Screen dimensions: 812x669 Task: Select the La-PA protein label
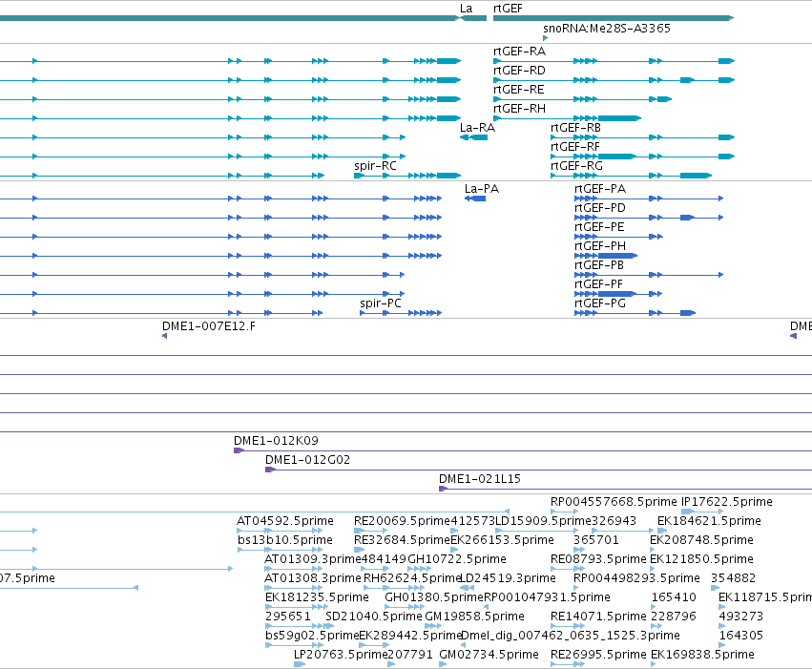(482, 189)
